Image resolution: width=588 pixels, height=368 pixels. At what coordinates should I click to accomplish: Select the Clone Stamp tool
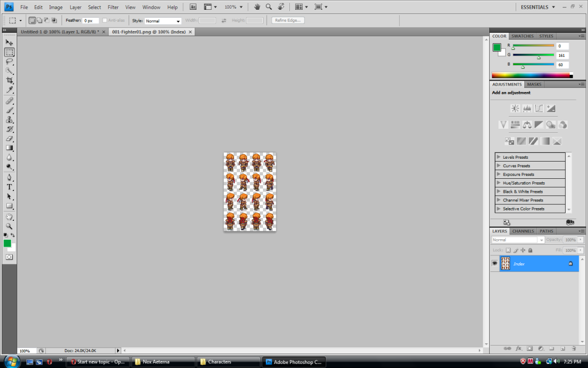click(9, 120)
